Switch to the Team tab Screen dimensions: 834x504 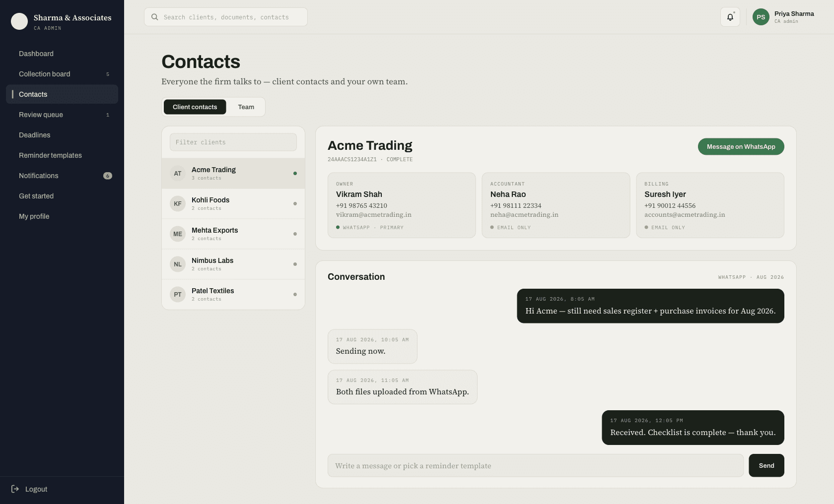(246, 107)
